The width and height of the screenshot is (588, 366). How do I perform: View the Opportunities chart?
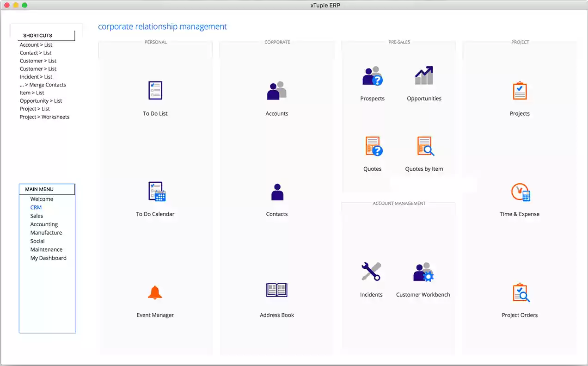click(423, 75)
